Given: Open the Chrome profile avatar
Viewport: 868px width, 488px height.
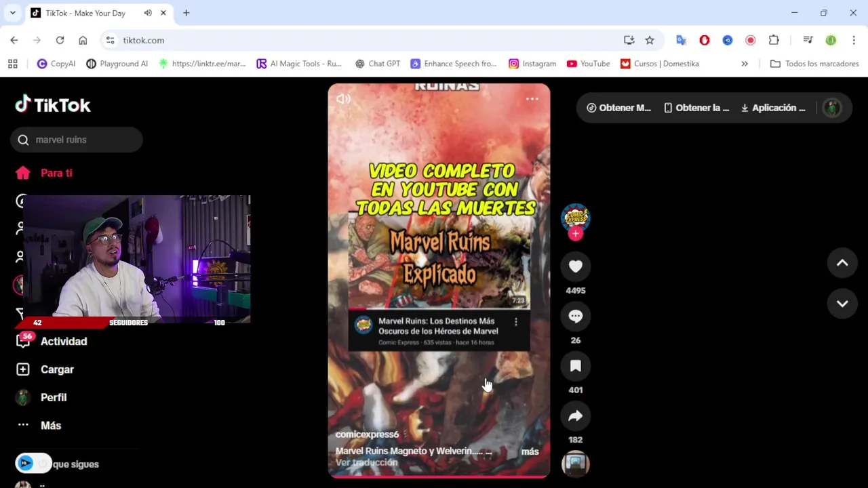Looking at the screenshot, I should point(831,40).
